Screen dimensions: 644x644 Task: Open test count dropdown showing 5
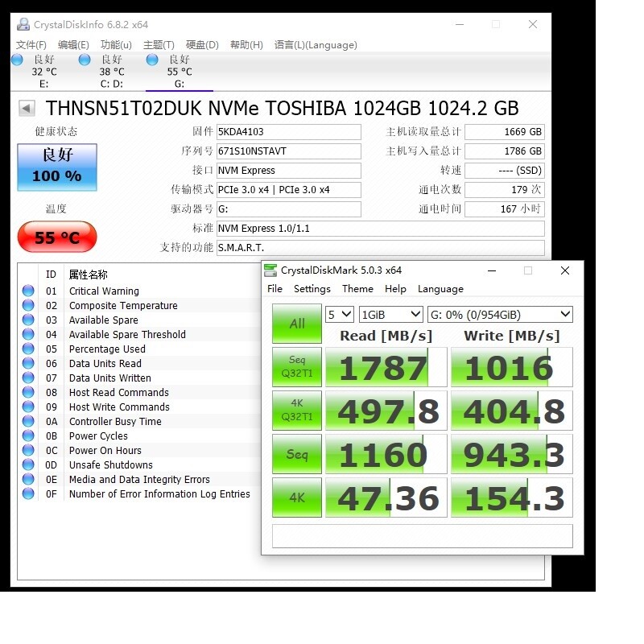pyautogui.click(x=340, y=315)
